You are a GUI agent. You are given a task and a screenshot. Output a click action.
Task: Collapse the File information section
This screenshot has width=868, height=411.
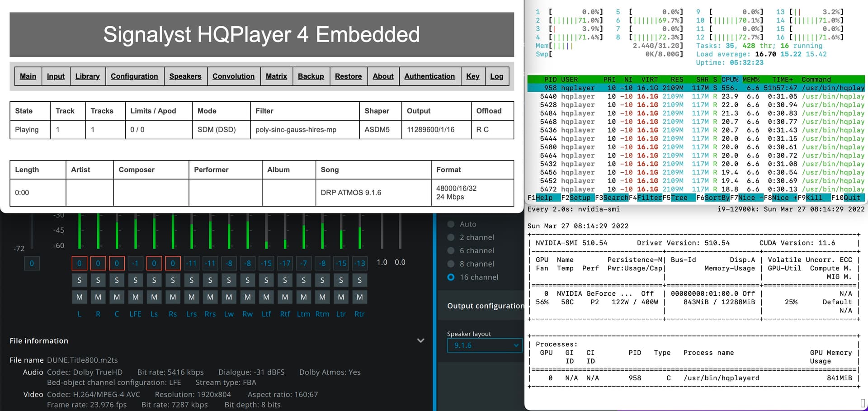click(420, 340)
